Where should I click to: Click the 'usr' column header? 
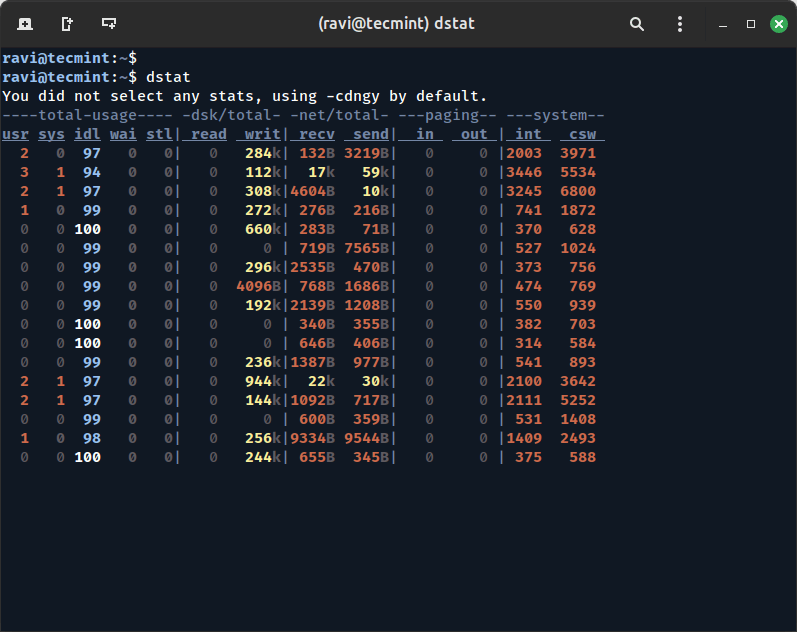tap(15, 134)
